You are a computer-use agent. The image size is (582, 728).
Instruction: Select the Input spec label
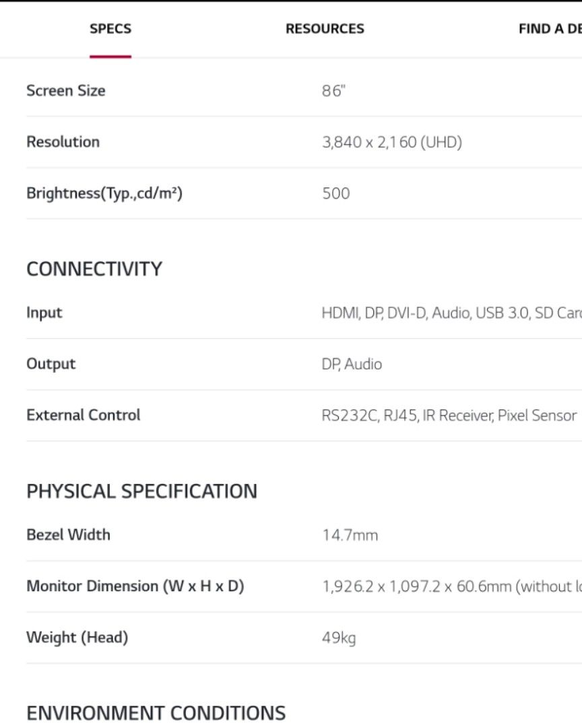click(x=44, y=312)
